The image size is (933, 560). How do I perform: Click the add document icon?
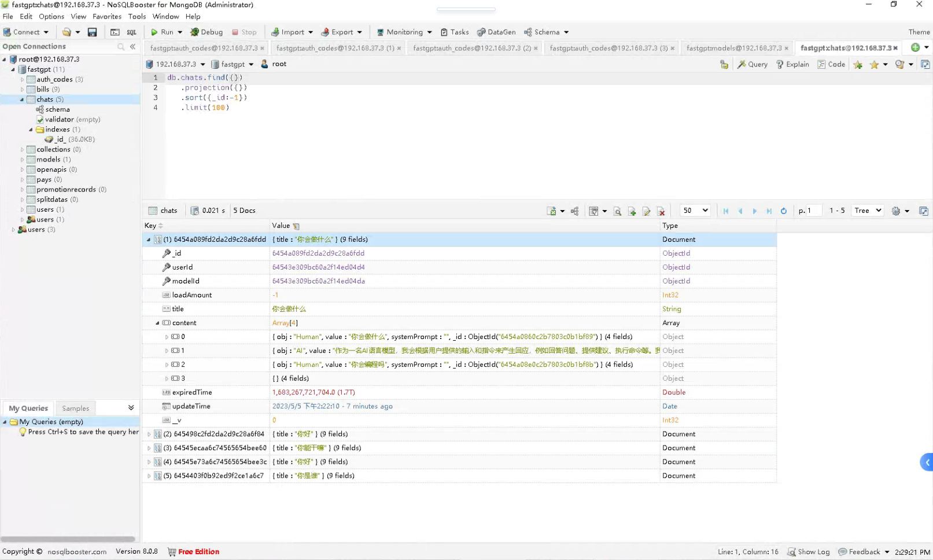tap(632, 211)
